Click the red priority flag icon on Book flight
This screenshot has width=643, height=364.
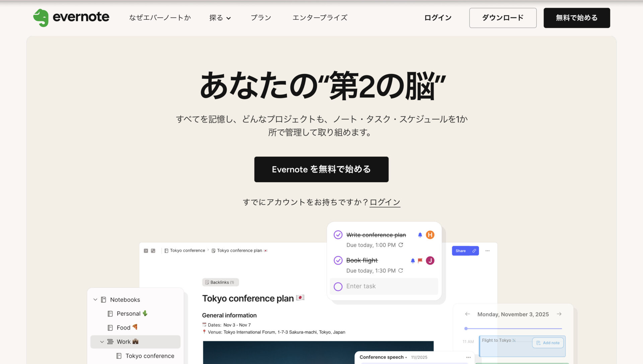420,260
